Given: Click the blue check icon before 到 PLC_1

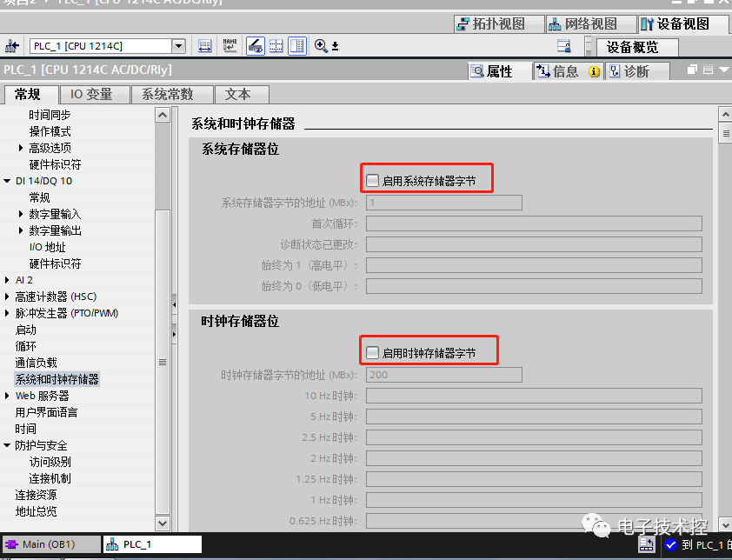Looking at the screenshot, I should click(671, 544).
